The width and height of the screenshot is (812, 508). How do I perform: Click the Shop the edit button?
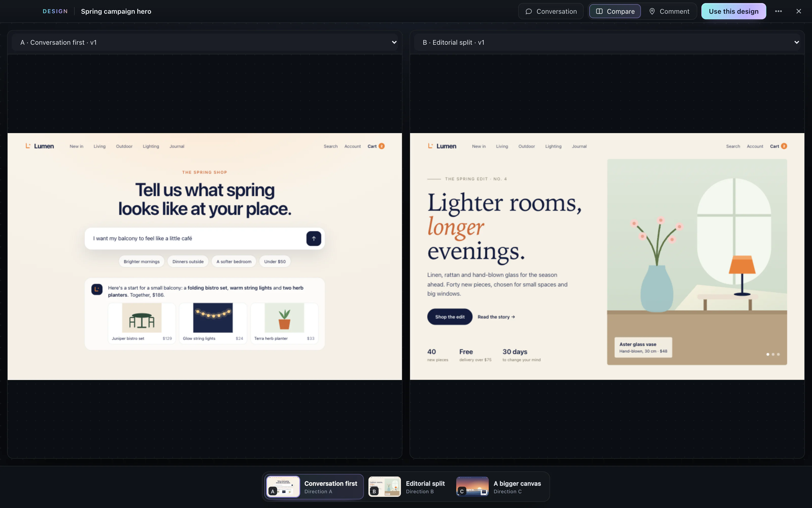[x=450, y=317]
